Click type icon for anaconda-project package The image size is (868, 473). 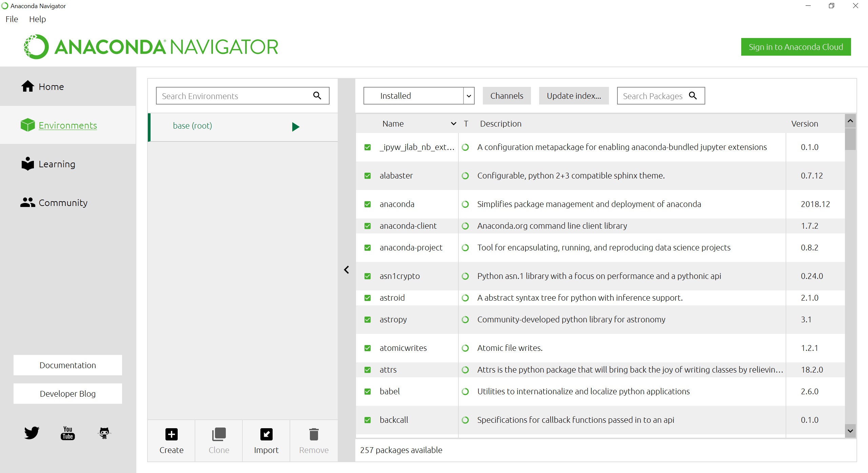pyautogui.click(x=466, y=248)
